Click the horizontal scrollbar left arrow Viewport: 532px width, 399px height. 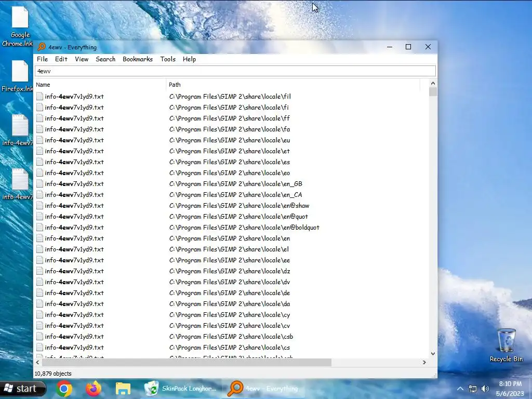click(x=37, y=362)
